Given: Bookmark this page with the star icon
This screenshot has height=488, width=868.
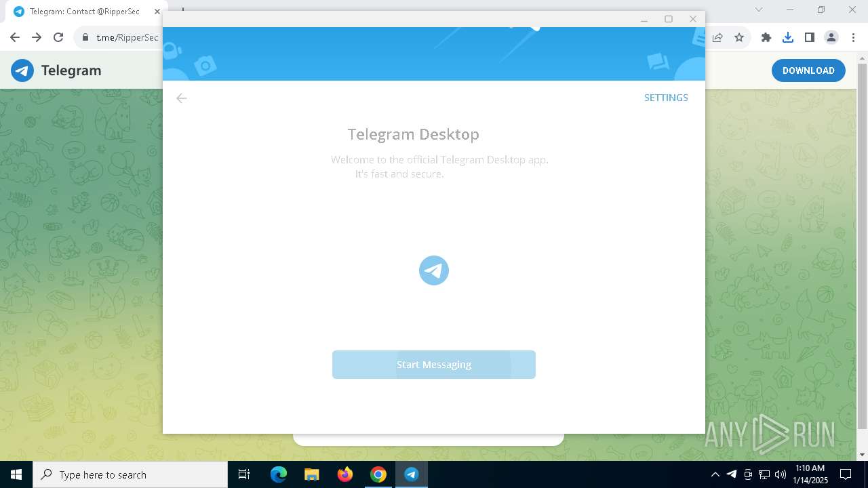Looking at the screenshot, I should [739, 37].
